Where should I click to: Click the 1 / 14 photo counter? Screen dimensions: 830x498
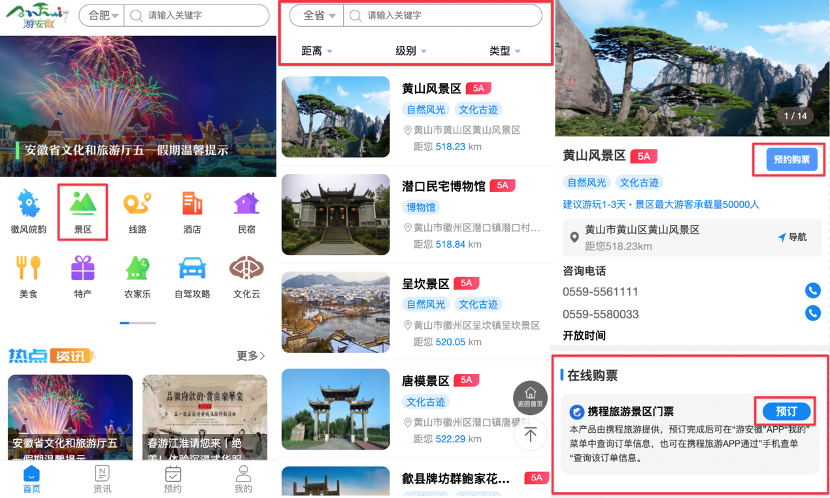coord(795,116)
